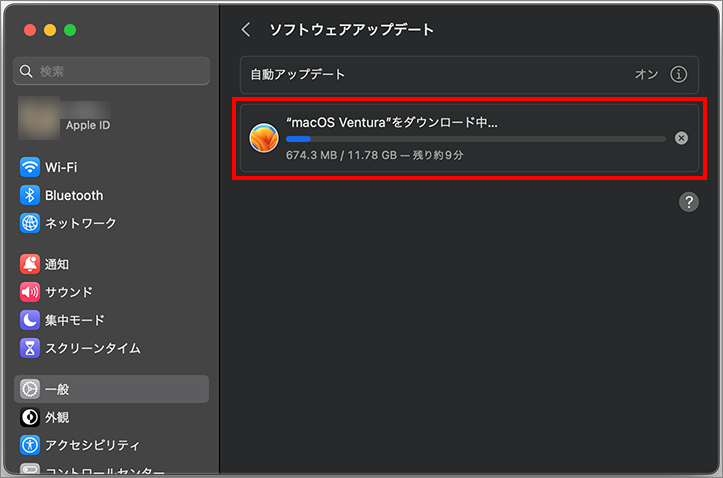Click the Bluetooth icon in sidebar
The width and height of the screenshot is (723, 478).
pyautogui.click(x=30, y=195)
